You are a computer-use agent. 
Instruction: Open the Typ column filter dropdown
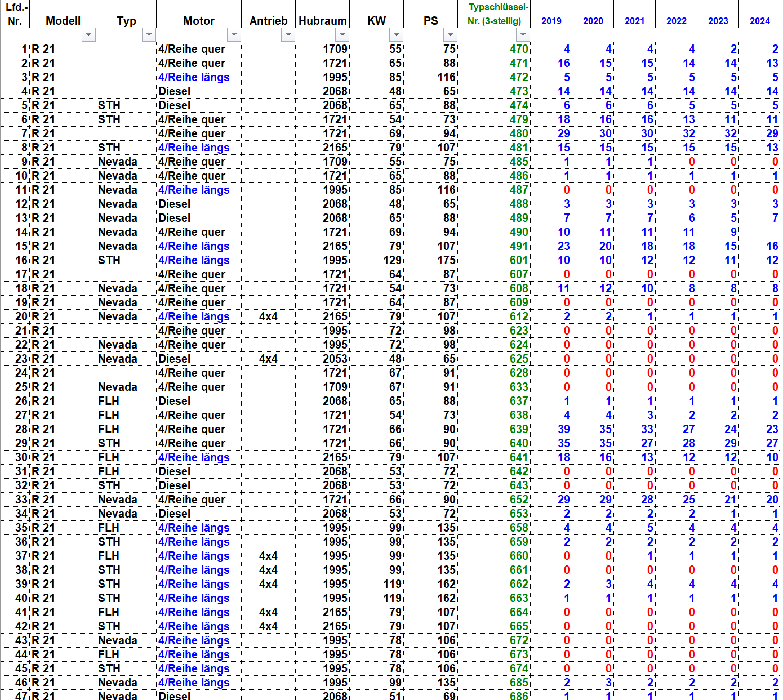tap(149, 35)
